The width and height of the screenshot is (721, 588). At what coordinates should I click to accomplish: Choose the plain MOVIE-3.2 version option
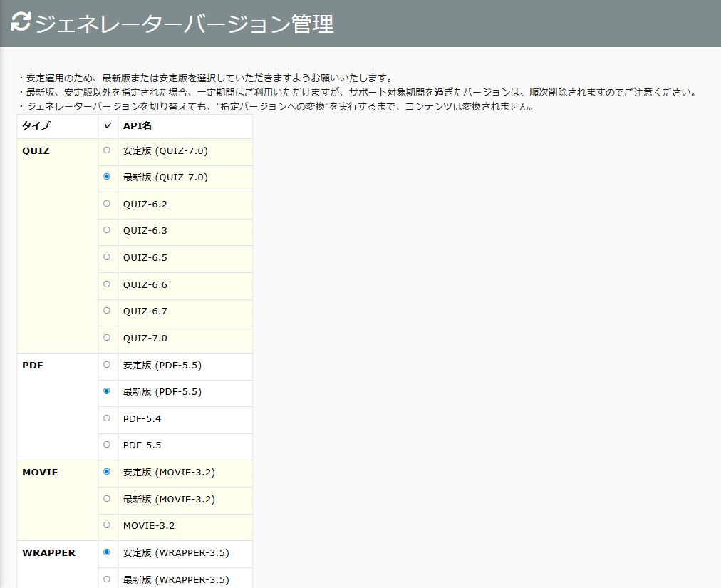(x=107, y=525)
